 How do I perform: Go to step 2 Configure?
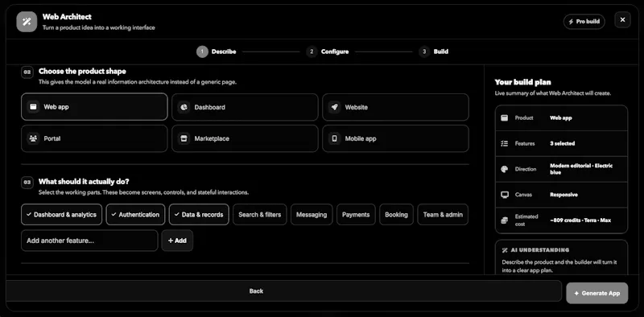(x=328, y=51)
